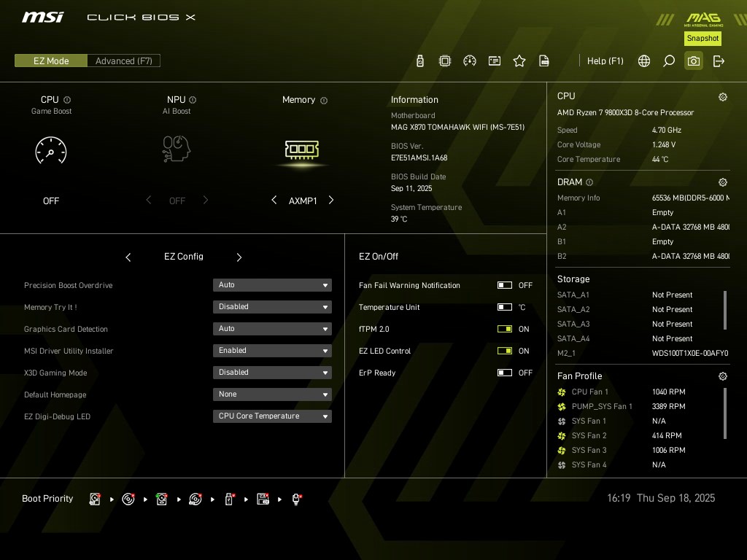Turn off EZ LED Control switch
The image size is (747, 560).
[x=505, y=351]
